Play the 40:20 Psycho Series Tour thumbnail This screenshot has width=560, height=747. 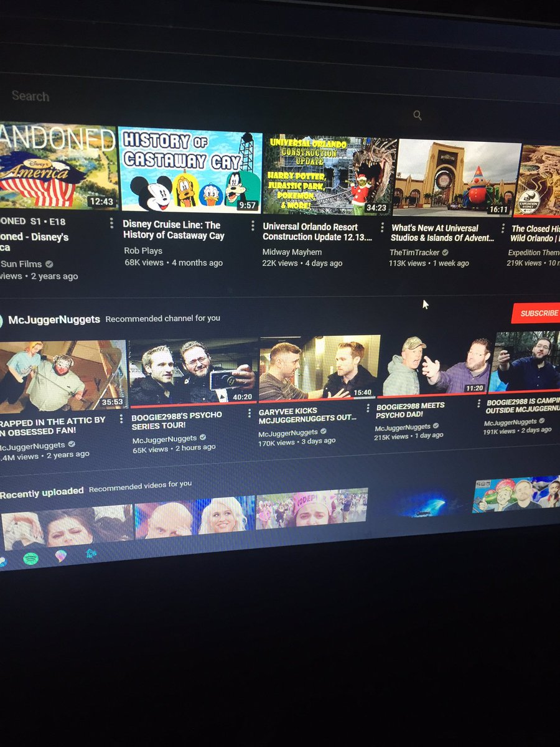click(x=193, y=372)
